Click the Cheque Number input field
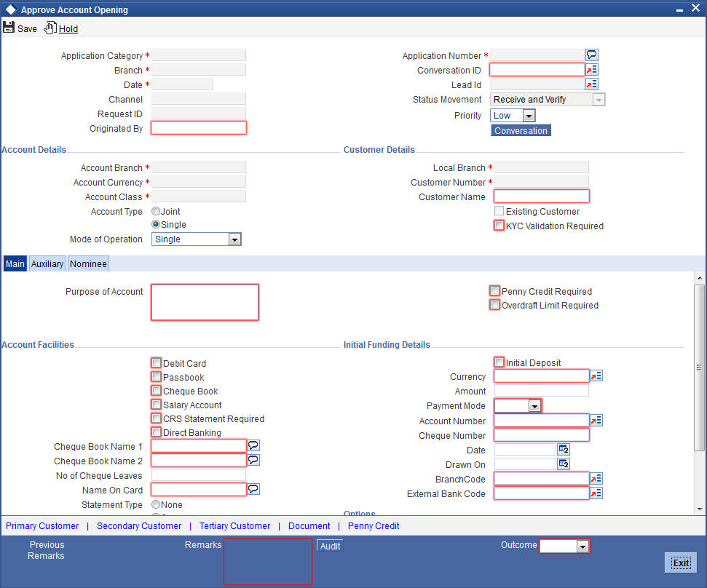Screen dimensions: 707x588 542,435
